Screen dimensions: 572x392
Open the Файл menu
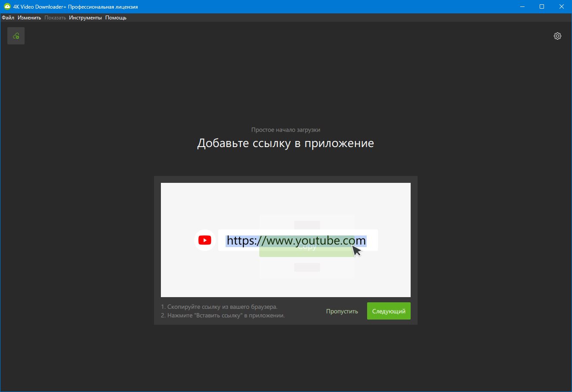pos(8,18)
